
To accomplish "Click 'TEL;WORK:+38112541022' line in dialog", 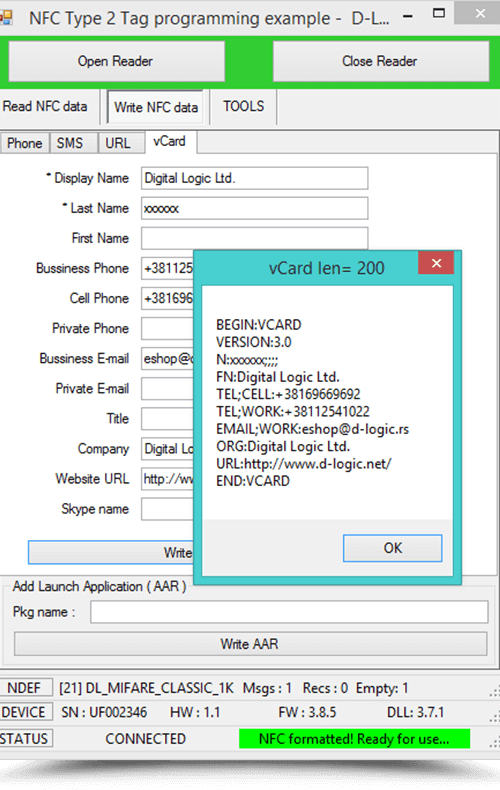I will tap(293, 412).
